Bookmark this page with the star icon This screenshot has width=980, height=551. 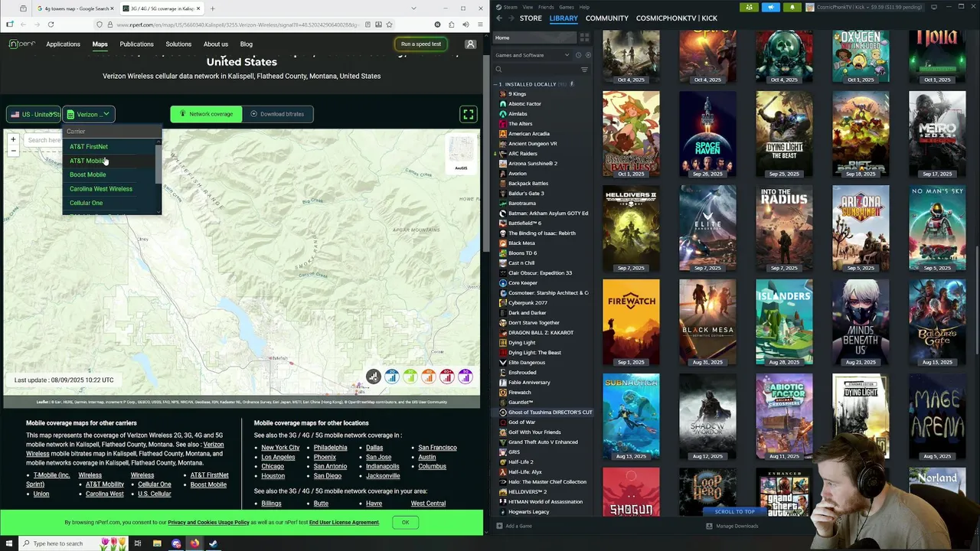pyautogui.click(x=389, y=24)
